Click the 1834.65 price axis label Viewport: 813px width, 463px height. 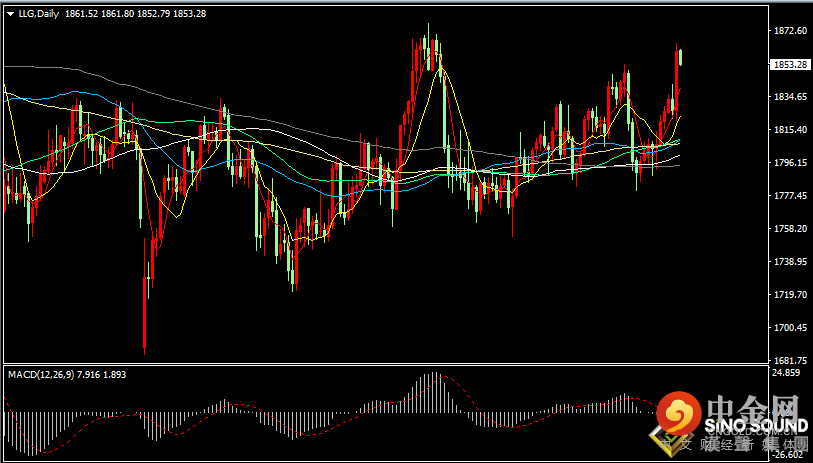(x=789, y=97)
